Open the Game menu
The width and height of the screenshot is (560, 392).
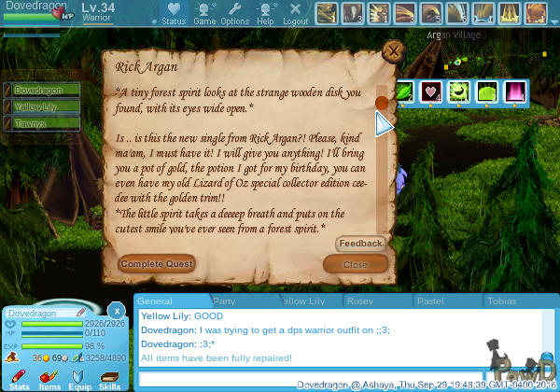[x=204, y=11]
